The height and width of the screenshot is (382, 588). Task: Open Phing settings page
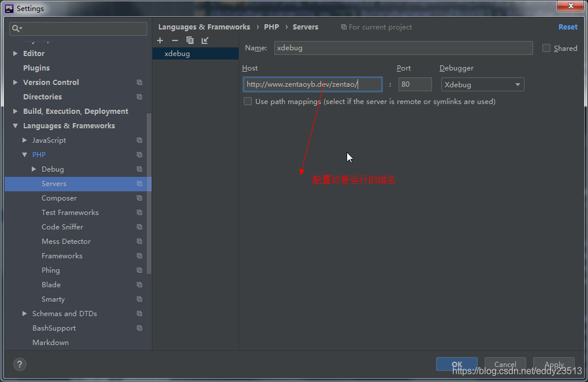[51, 270]
